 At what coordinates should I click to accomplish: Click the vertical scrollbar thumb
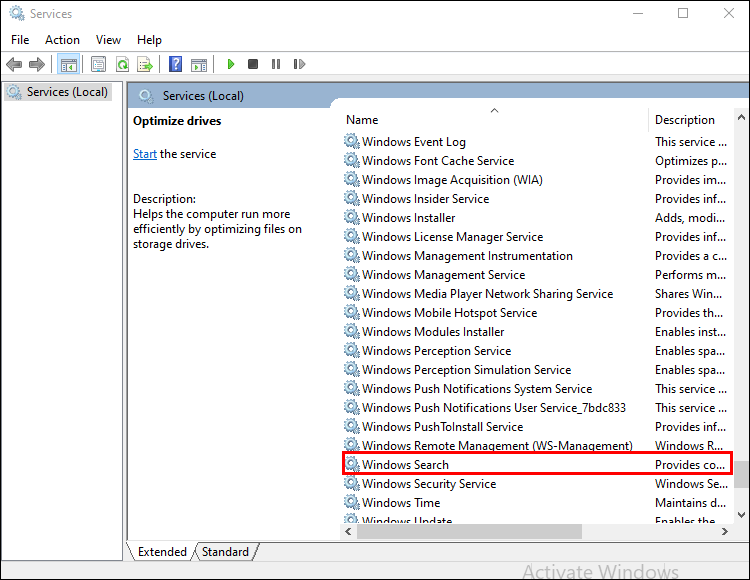pyautogui.click(x=741, y=474)
